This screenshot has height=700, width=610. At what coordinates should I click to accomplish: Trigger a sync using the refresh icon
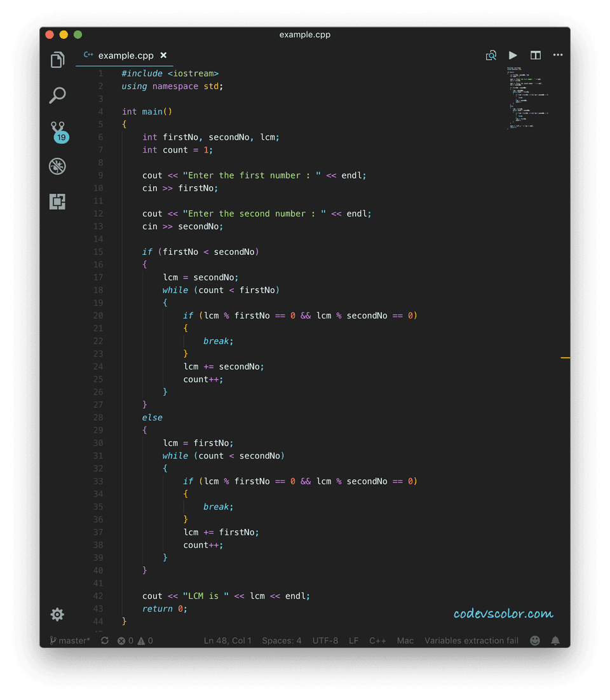(104, 640)
